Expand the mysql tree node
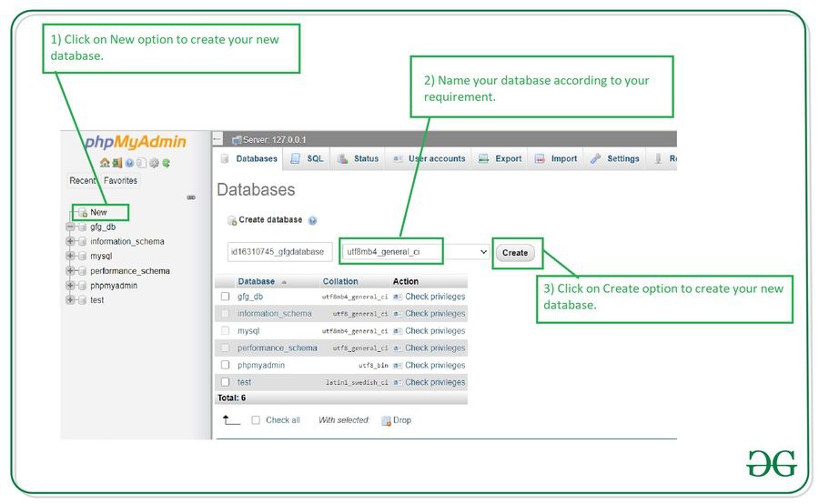Viewport: 819px width, 504px height. 70,256
